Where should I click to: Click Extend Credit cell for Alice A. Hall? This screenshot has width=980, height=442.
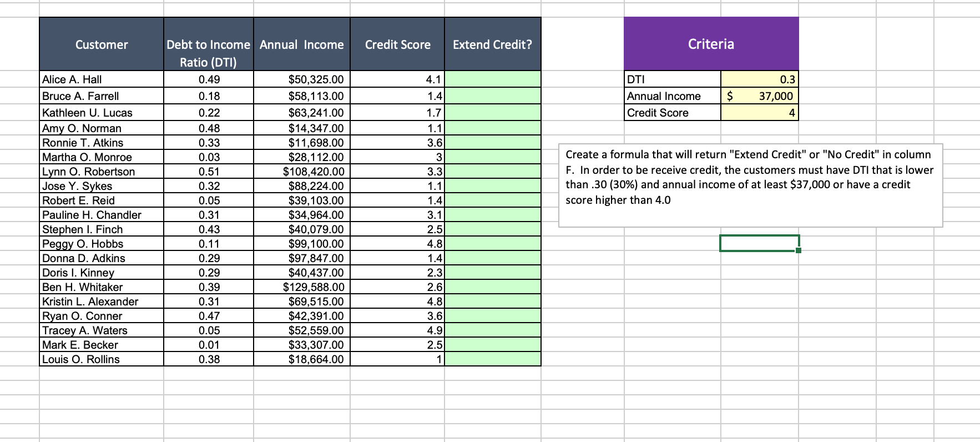pos(493,79)
